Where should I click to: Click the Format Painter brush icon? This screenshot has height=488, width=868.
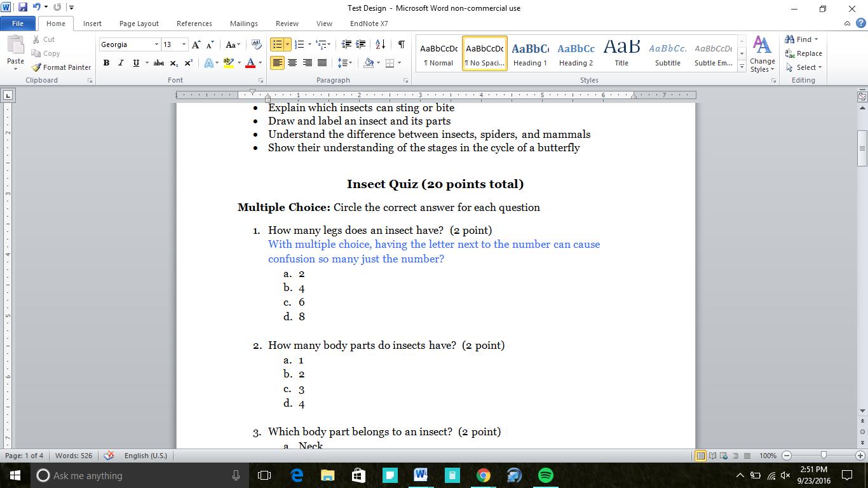tap(36, 67)
